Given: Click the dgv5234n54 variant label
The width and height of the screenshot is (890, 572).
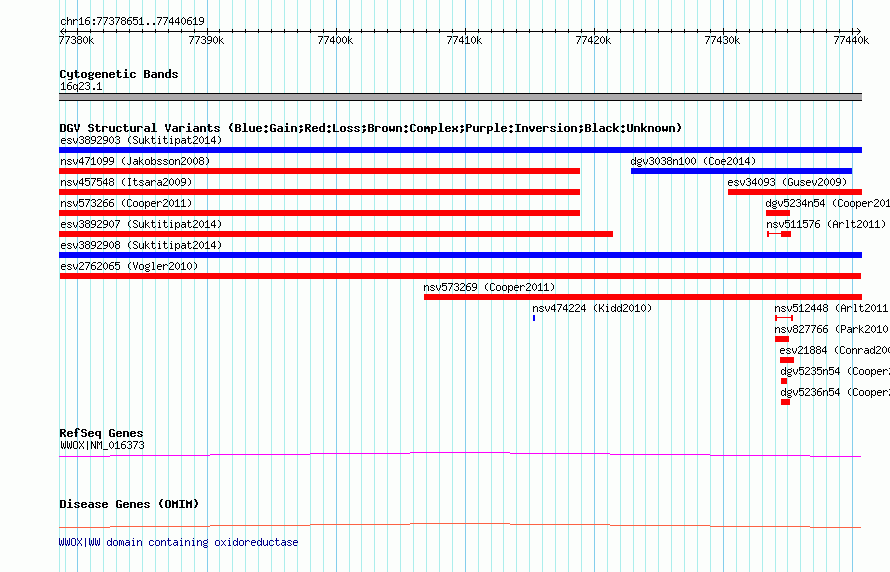Looking at the screenshot, I should [828, 203].
